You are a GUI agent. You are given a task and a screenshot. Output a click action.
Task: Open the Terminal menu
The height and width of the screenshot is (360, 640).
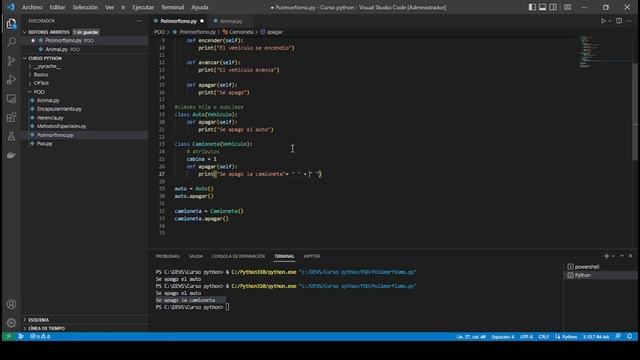172,7
